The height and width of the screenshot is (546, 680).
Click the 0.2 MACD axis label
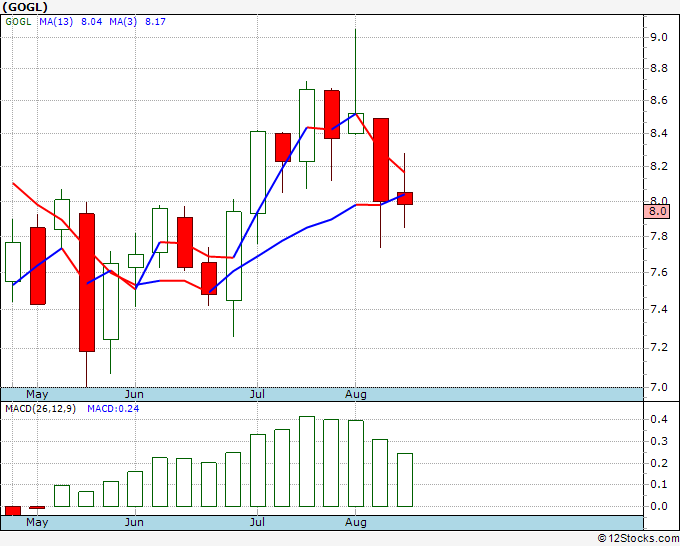coord(658,463)
